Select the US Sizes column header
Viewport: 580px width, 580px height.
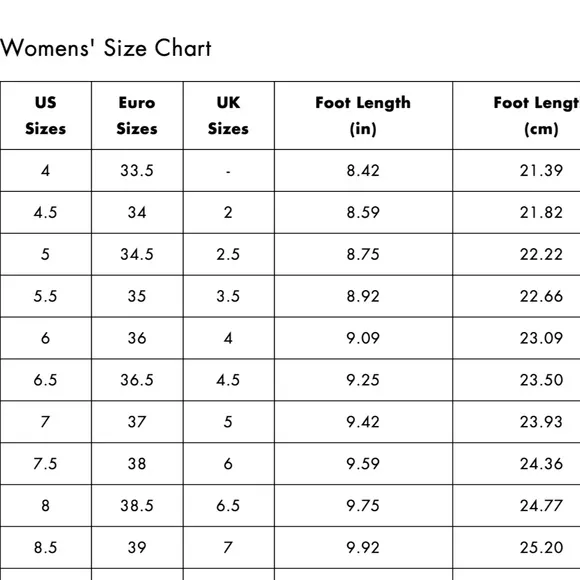coord(45,115)
